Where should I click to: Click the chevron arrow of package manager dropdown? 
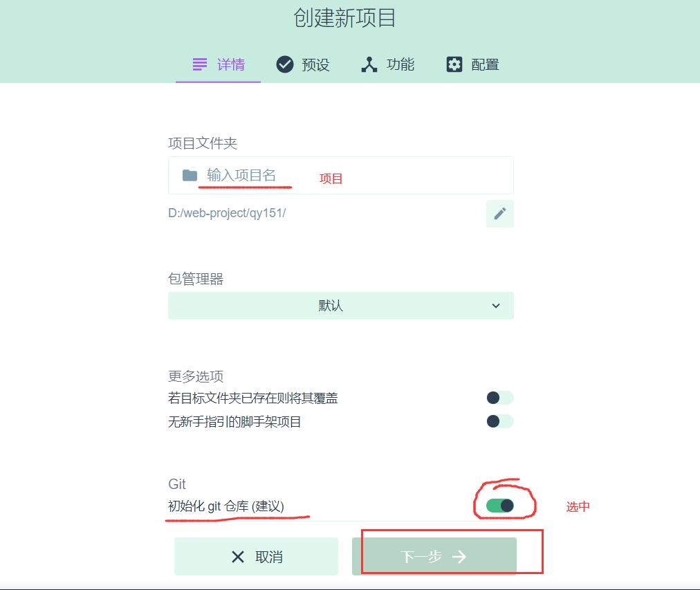coord(495,306)
